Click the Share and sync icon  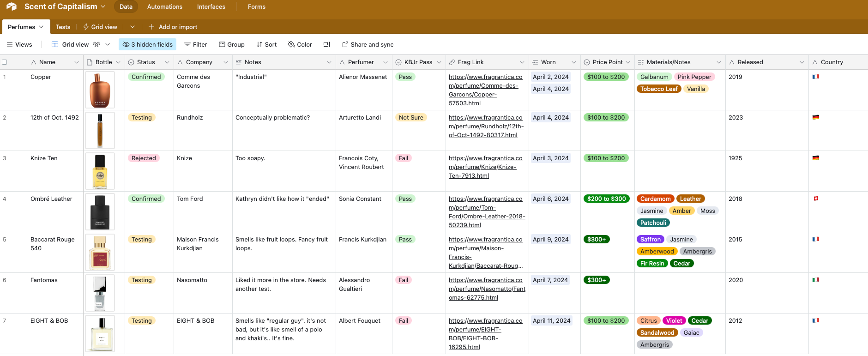(345, 44)
